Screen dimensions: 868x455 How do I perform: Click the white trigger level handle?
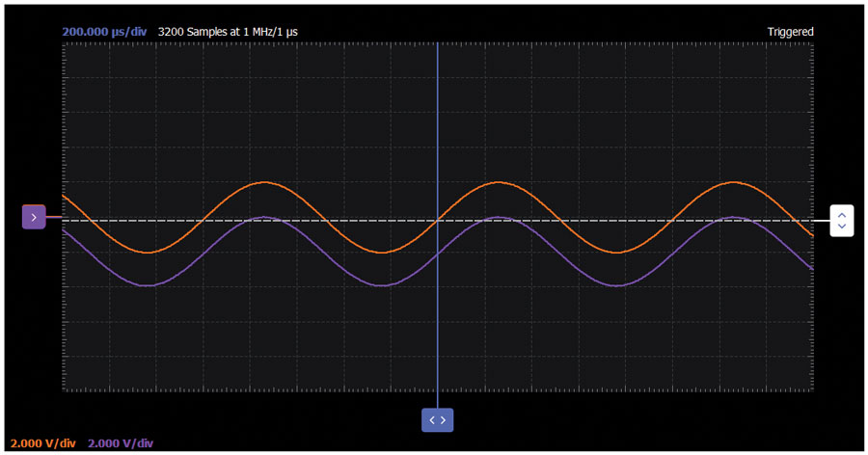pos(841,221)
